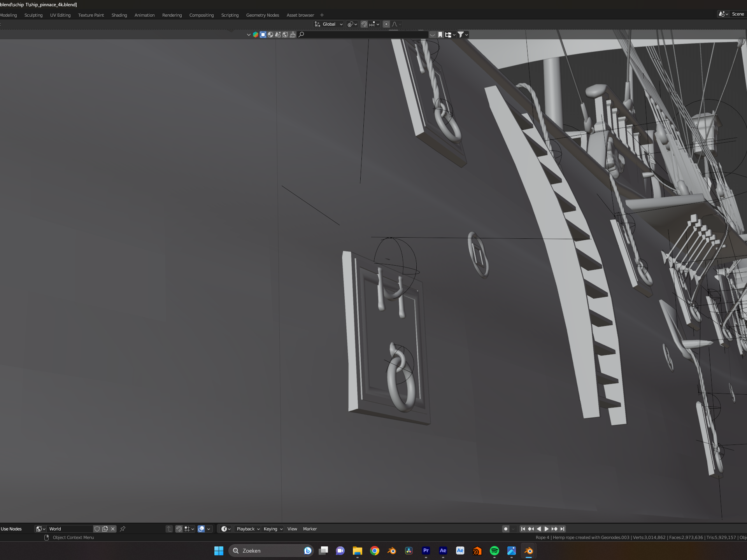Select the Materials asset filter icon
This screenshot has width=747, height=560.
[x=270, y=35]
